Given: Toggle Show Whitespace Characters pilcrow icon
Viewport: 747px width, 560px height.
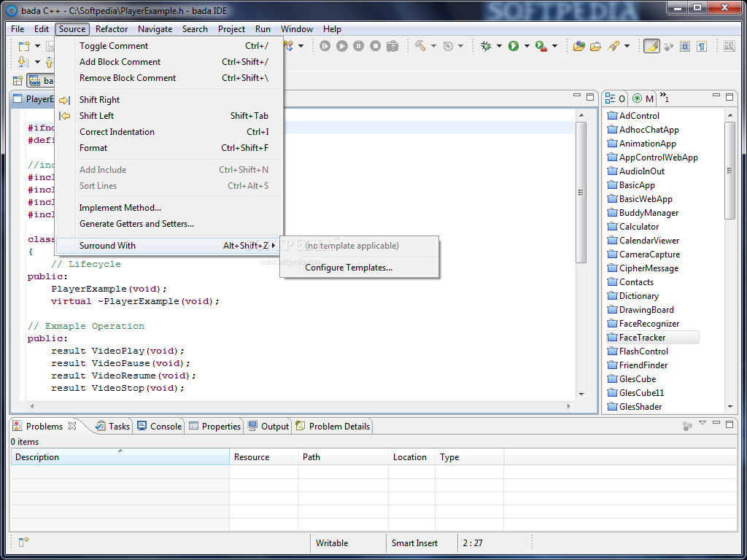Looking at the screenshot, I should point(701,46).
